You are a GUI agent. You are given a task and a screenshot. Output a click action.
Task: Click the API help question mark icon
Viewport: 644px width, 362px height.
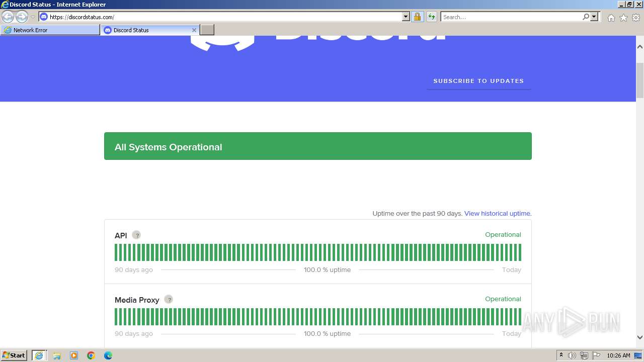[136, 235]
